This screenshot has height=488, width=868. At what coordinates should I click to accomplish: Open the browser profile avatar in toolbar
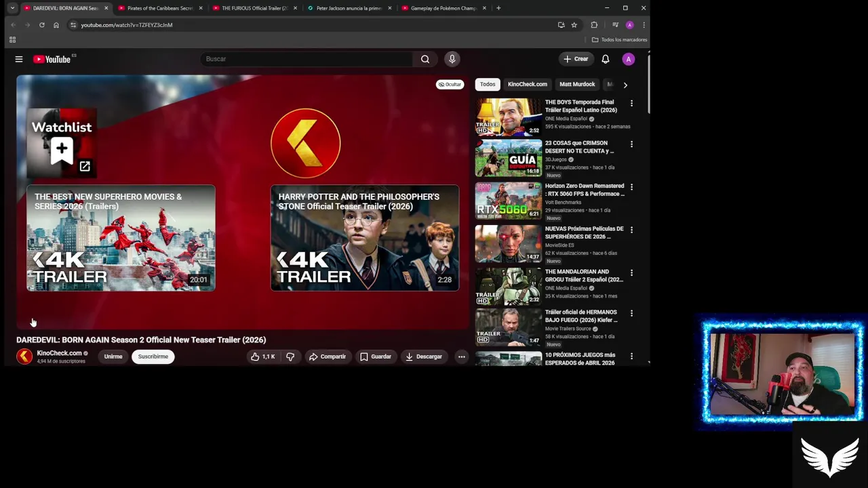[x=629, y=25]
